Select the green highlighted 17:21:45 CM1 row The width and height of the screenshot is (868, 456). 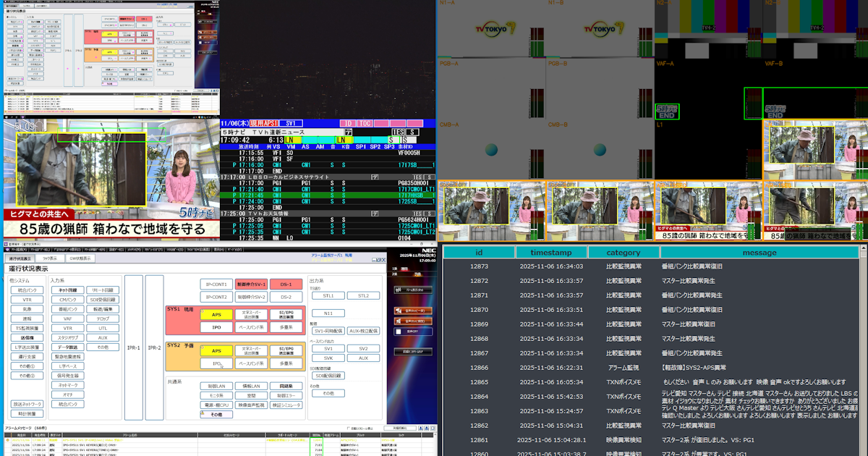pyautogui.click(x=325, y=194)
